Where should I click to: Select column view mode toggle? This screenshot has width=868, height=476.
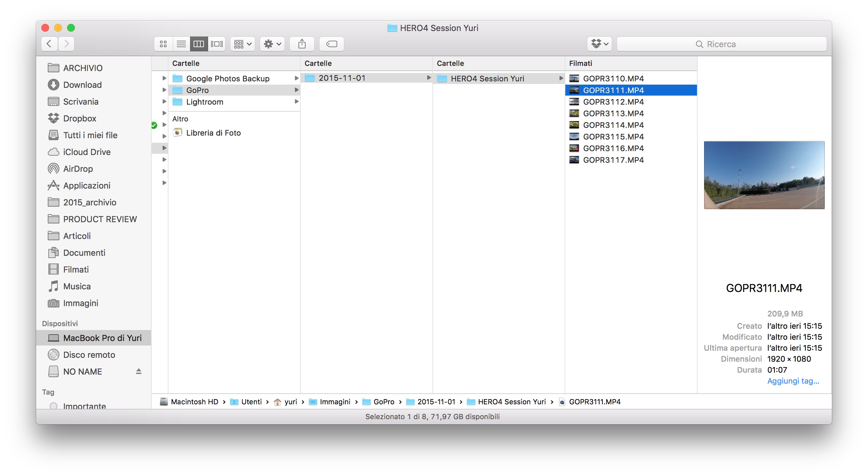(x=198, y=44)
